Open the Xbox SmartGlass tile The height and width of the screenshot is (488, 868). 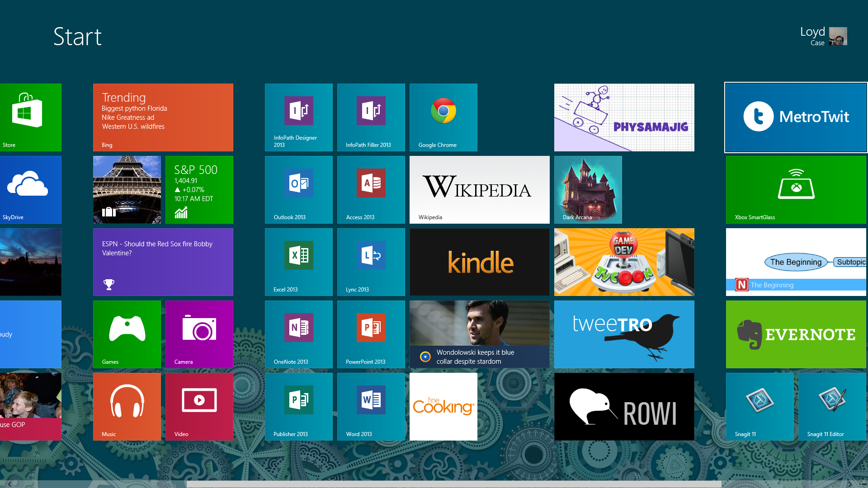click(796, 189)
